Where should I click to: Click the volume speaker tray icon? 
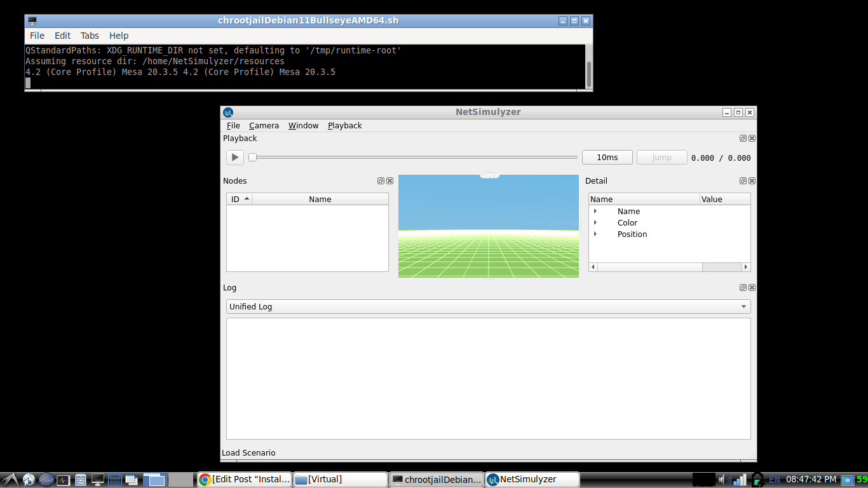click(x=724, y=480)
